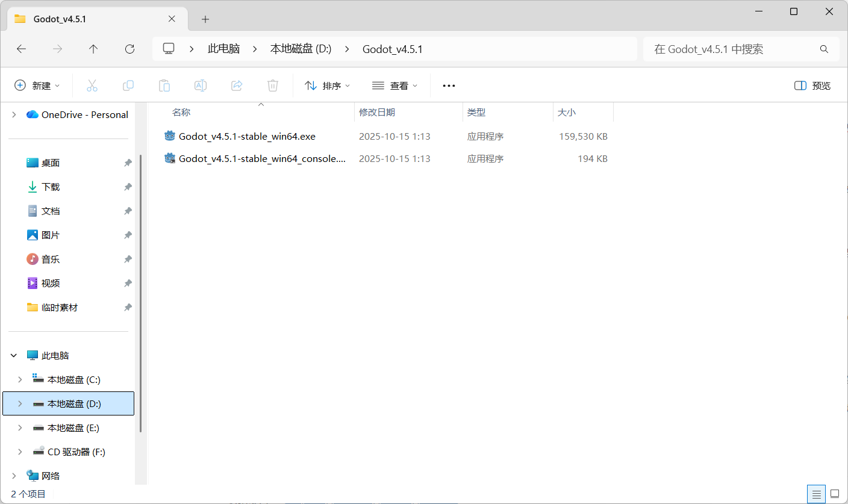This screenshot has width=848, height=504.
Task: Click the search magnifier icon
Action: (x=824, y=49)
